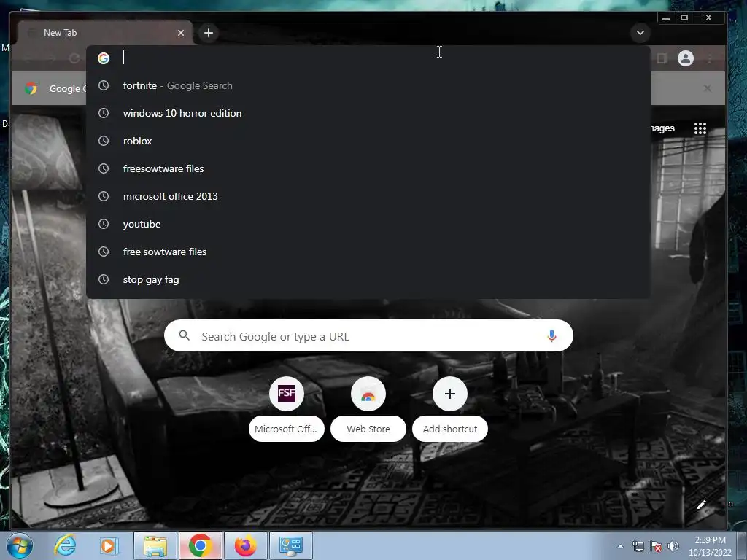Open the clock showing 2:39 PM
The image size is (747, 560).
pyautogui.click(x=710, y=546)
